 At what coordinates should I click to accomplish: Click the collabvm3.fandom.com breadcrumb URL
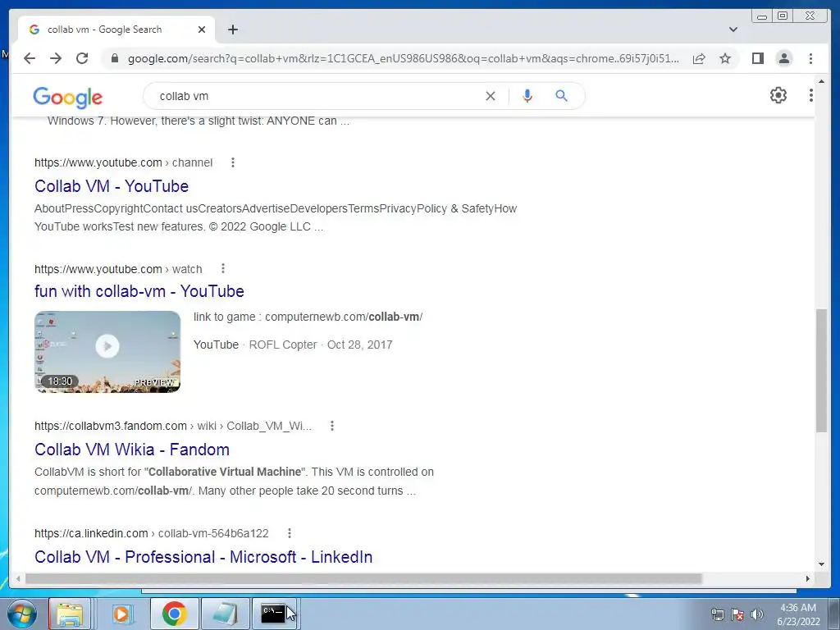point(172,426)
